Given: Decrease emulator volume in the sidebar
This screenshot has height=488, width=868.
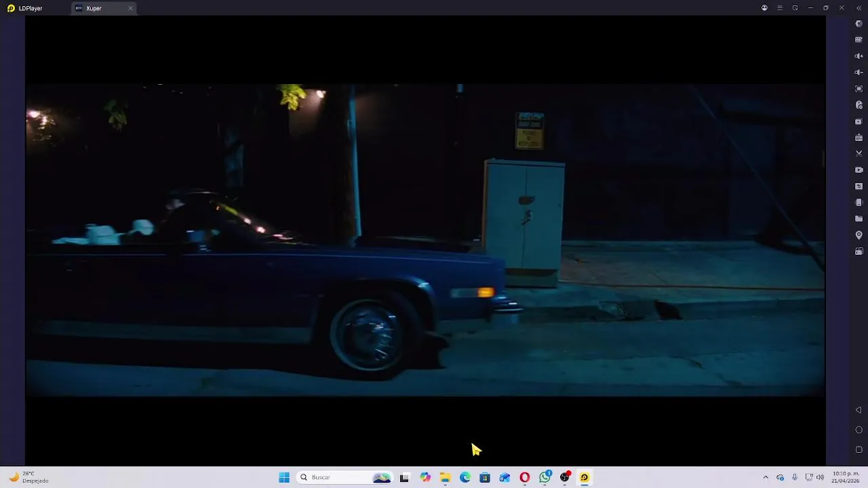Looking at the screenshot, I should point(859,73).
